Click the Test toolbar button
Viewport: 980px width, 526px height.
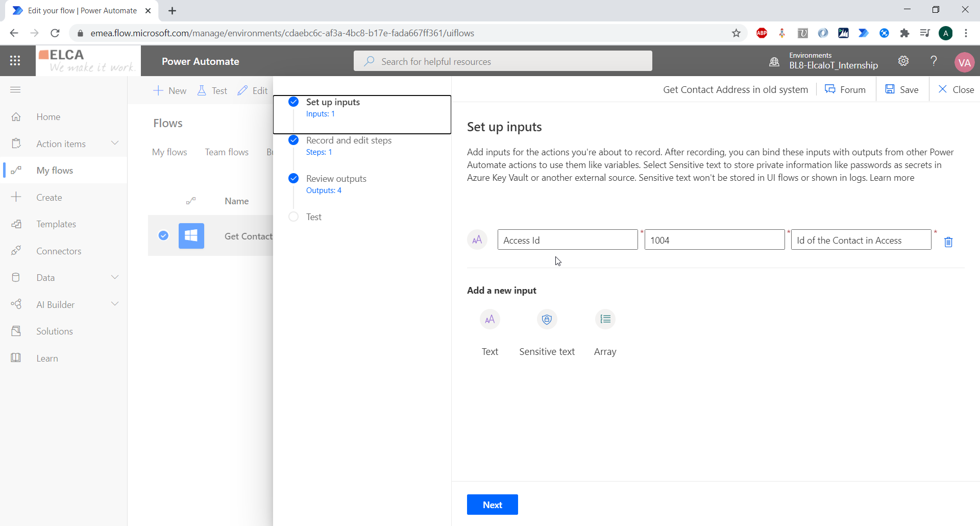pyautogui.click(x=212, y=90)
